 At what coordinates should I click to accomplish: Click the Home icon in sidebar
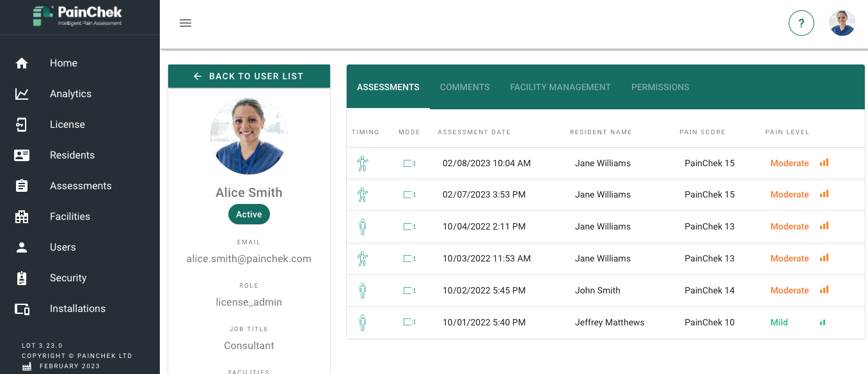pyautogui.click(x=22, y=63)
